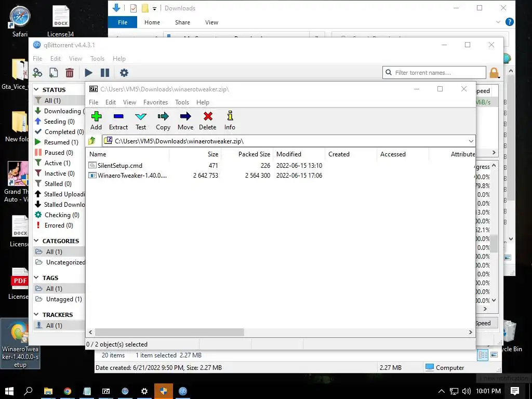The height and width of the screenshot is (399, 532).
Task: Open the qBittorrent View menu
Action: point(75,59)
